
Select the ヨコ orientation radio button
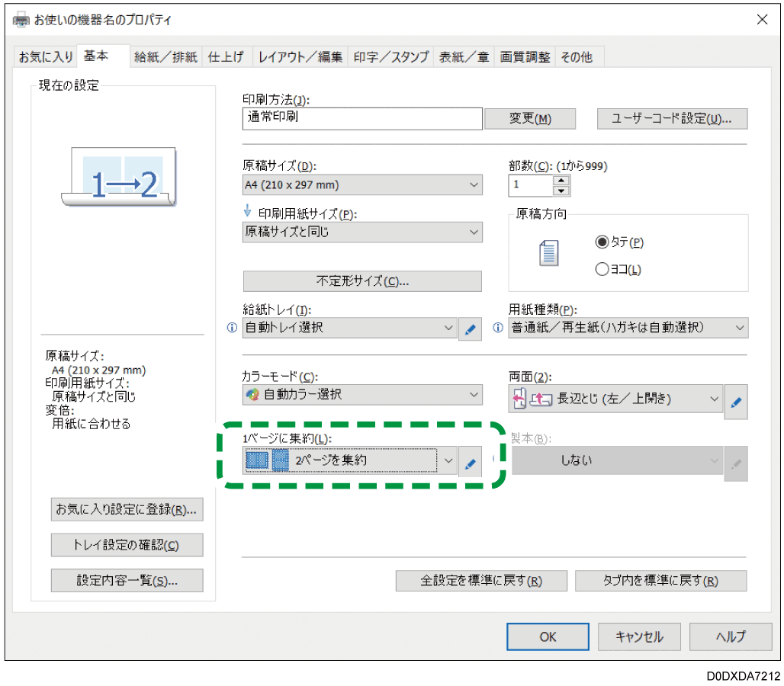(x=602, y=269)
